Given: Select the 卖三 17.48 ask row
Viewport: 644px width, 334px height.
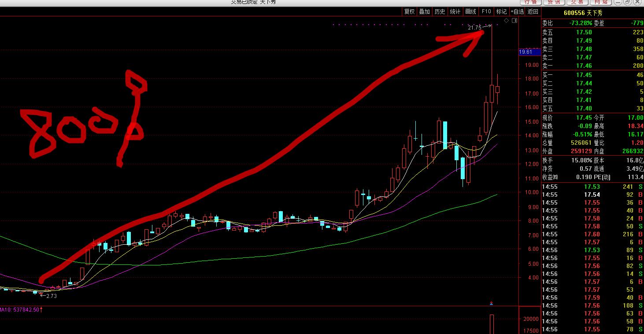Looking at the screenshot, I should pos(592,49).
